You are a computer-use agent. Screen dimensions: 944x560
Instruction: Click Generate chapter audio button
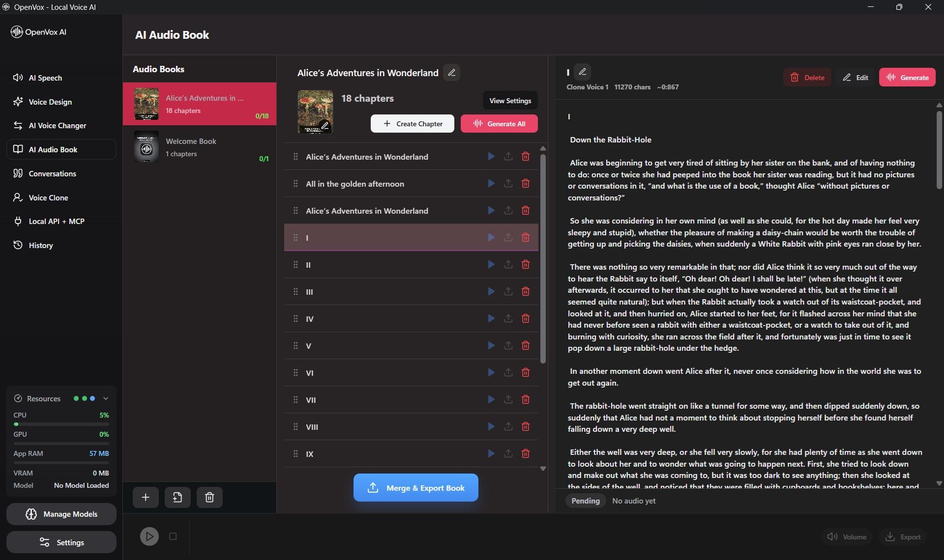(x=907, y=77)
